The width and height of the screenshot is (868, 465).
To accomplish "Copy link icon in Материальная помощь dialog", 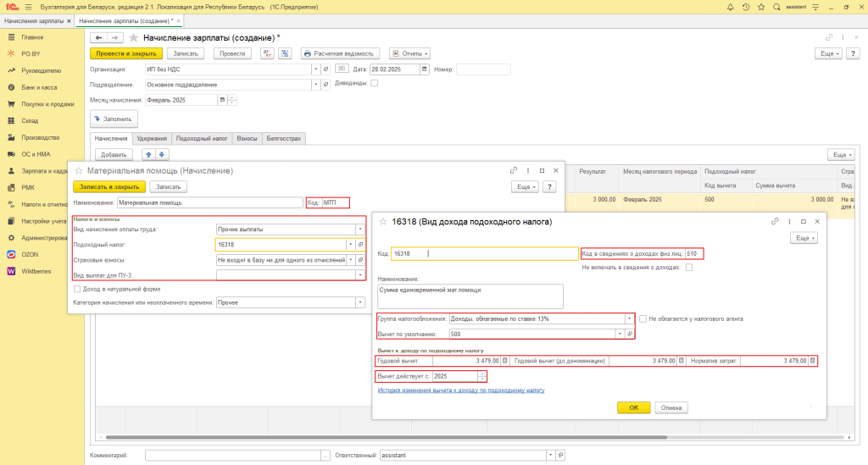I will [x=514, y=170].
